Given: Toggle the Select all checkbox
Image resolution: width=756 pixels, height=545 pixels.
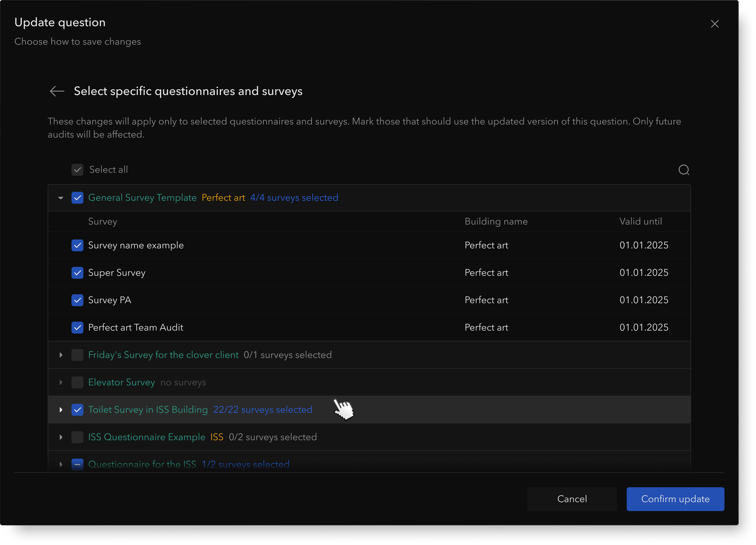Looking at the screenshot, I should click(77, 170).
